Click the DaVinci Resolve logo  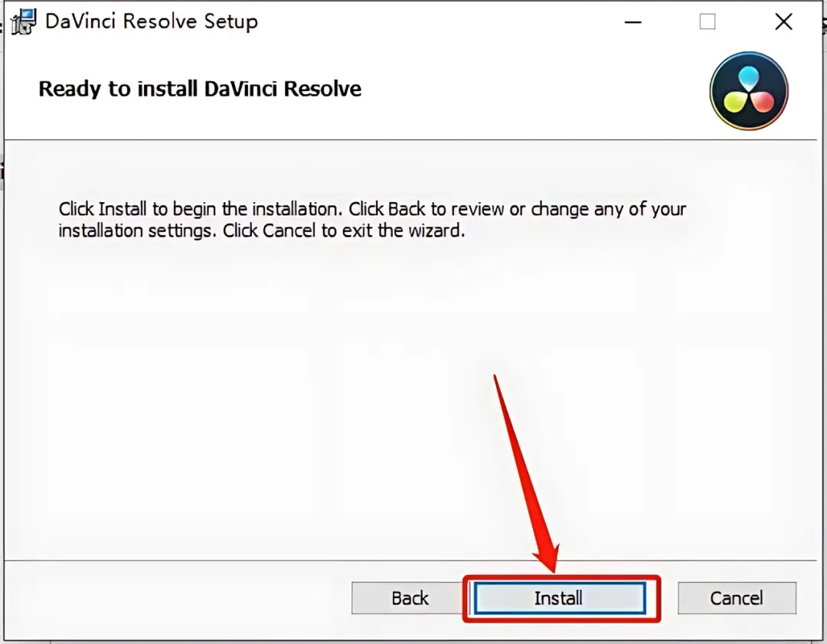(x=748, y=90)
